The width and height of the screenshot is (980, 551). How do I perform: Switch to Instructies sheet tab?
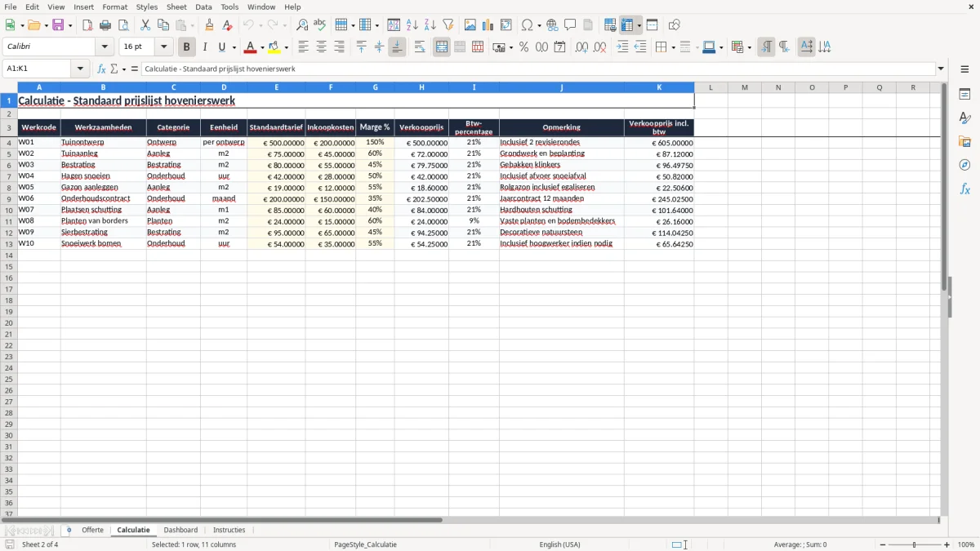(229, 530)
